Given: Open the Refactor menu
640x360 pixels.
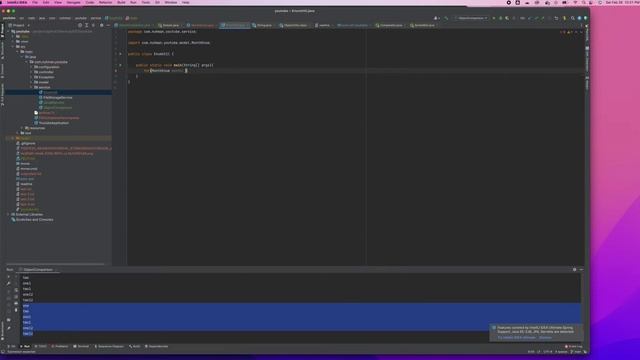Looking at the screenshot, I should (105, 2).
